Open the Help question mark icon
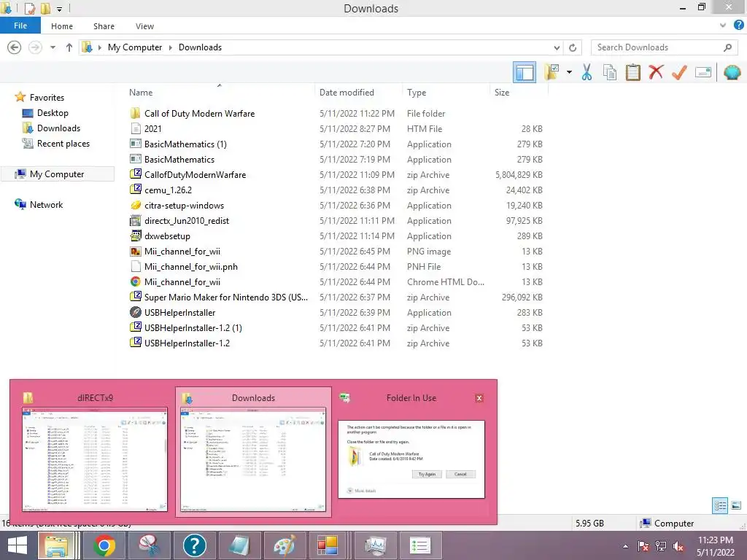This screenshot has width=747, height=560. pyautogui.click(x=739, y=26)
